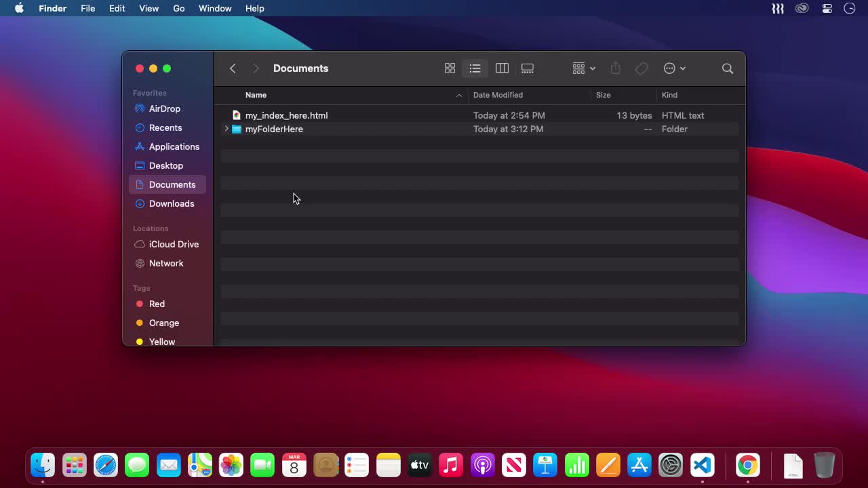868x488 pixels.
Task: Open Notes from the Dock
Action: pos(389,465)
